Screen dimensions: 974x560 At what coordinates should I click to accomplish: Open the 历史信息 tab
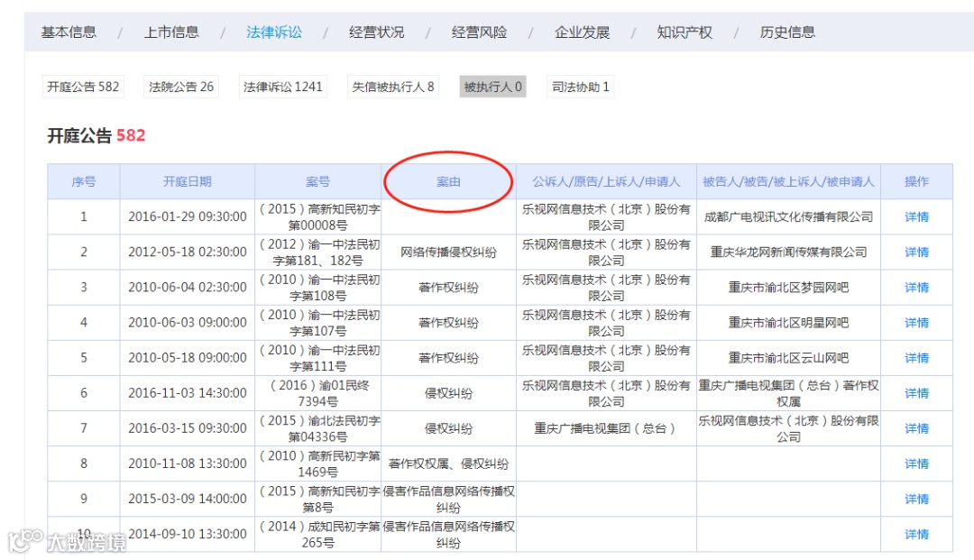pos(787,32)
